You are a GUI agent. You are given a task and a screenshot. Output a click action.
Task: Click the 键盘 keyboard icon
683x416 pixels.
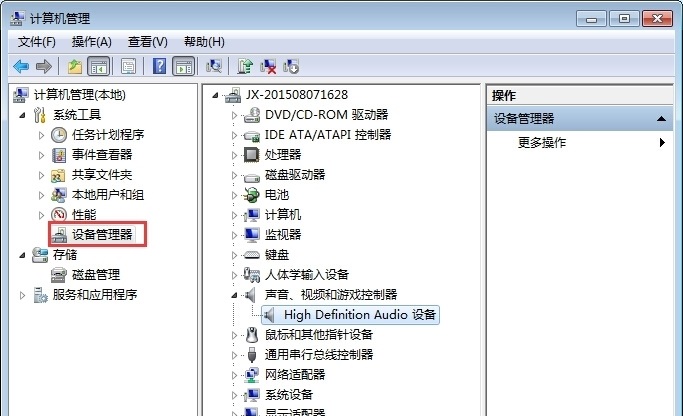pos(252,254)
